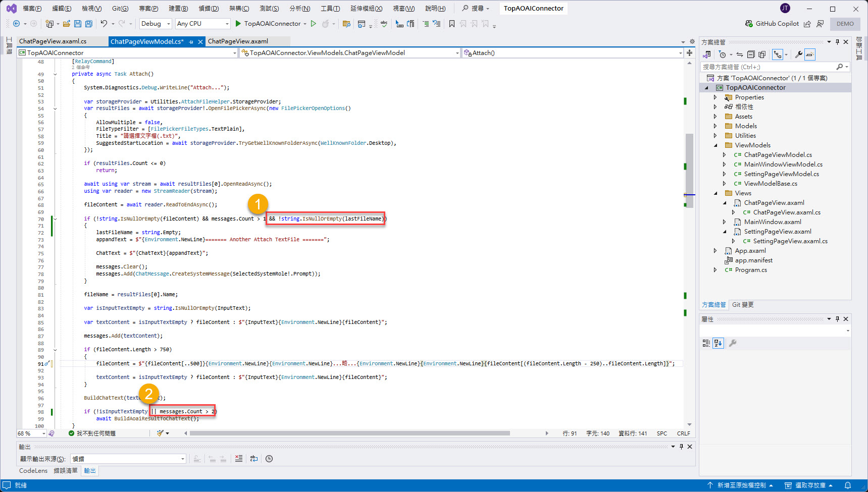Open the 68 % zoom level combo box
The image size is (868, 492).
point(31,433)
